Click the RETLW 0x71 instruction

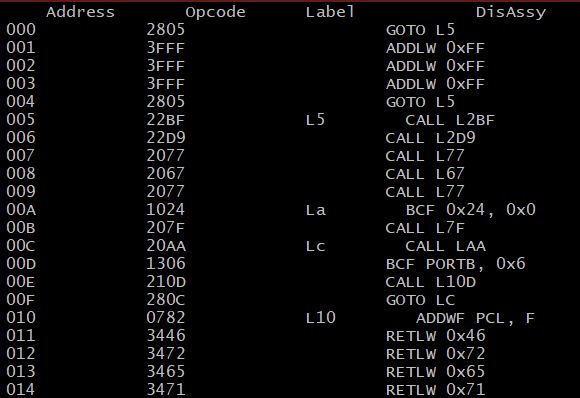(x=435, y=390)
